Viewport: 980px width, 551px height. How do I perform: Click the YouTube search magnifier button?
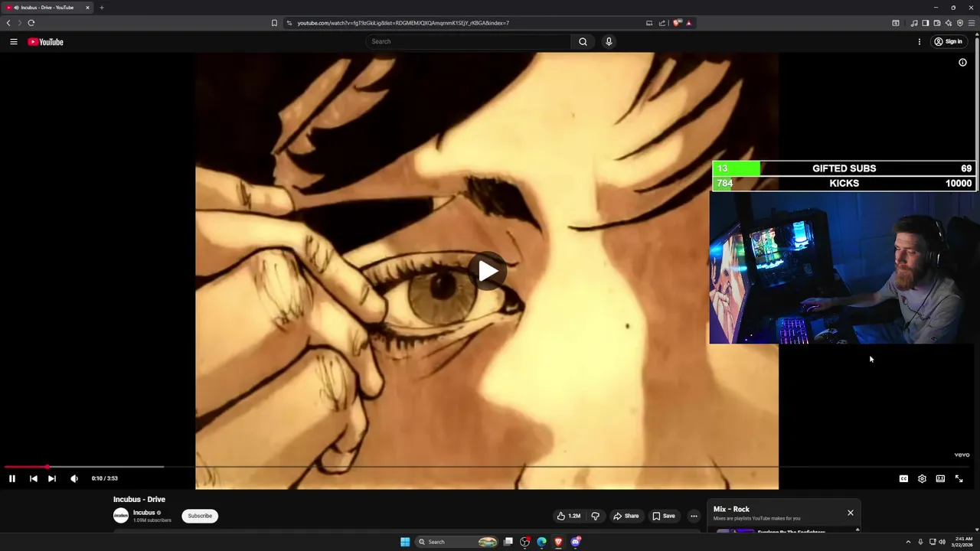pyautogui.click(x=583, y=41)
